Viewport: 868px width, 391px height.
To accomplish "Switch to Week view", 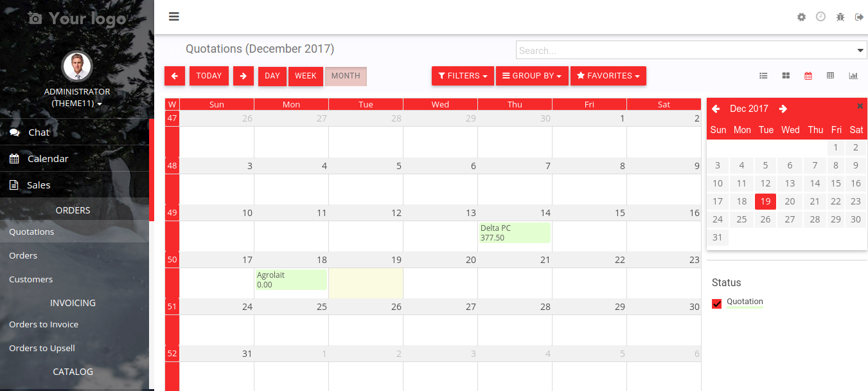I will point(306,76).
